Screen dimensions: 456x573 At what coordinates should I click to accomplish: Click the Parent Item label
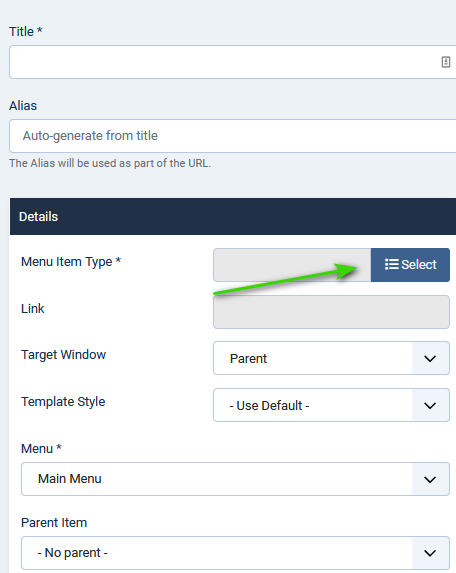point(54,523)
